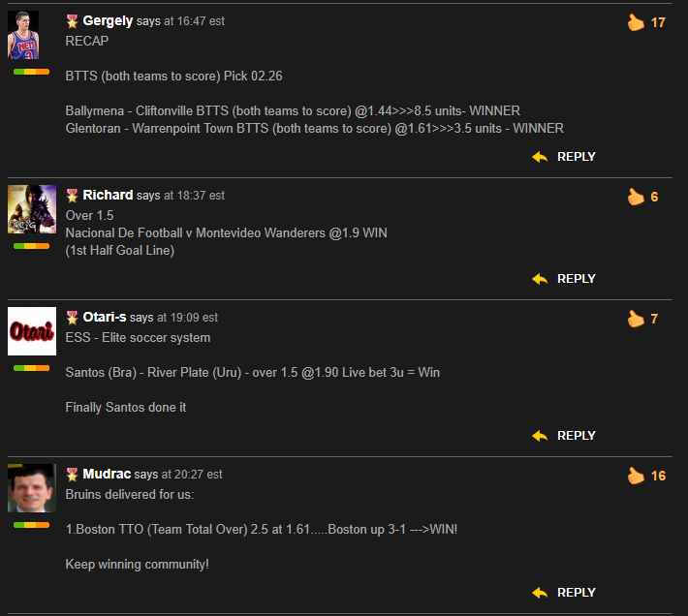
Task: Visit Otari-s profile from username link
Action: point(105,317)
